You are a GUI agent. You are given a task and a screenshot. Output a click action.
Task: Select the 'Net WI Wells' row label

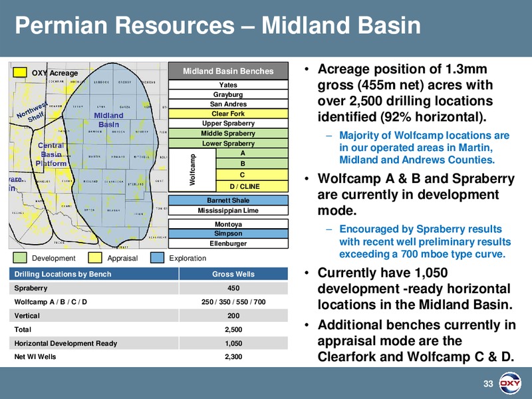click(x=35, y=357)
